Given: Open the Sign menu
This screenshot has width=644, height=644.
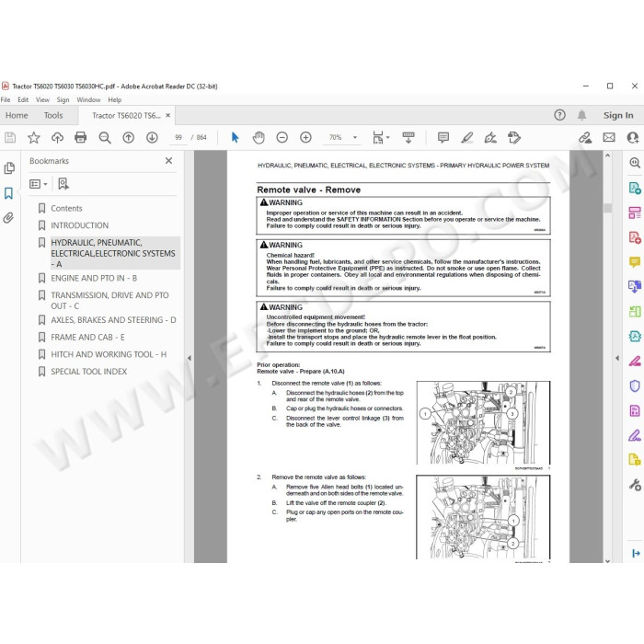Looking at the screenshot, I should [x=63, y=99].
